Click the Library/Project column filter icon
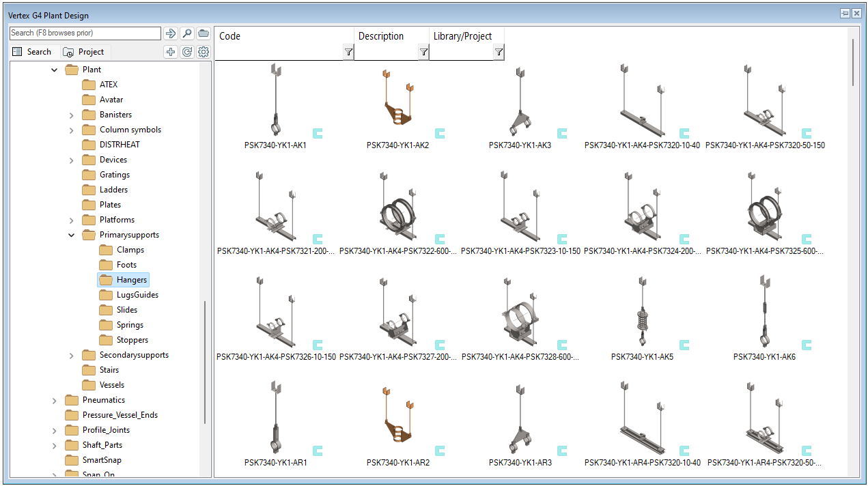Image resolution: width=868 pixels, height=486 pixels. (x=499, y=52)
